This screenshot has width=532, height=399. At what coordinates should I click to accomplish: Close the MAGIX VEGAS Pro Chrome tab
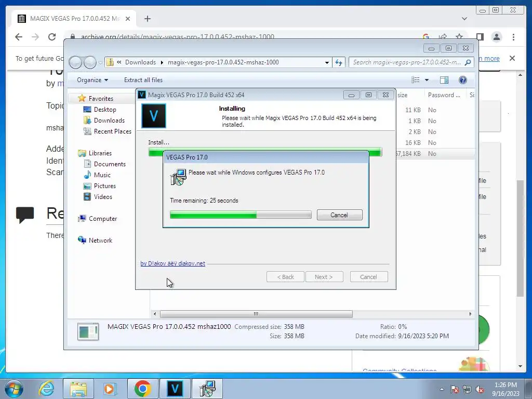click(x=128, y=19)
